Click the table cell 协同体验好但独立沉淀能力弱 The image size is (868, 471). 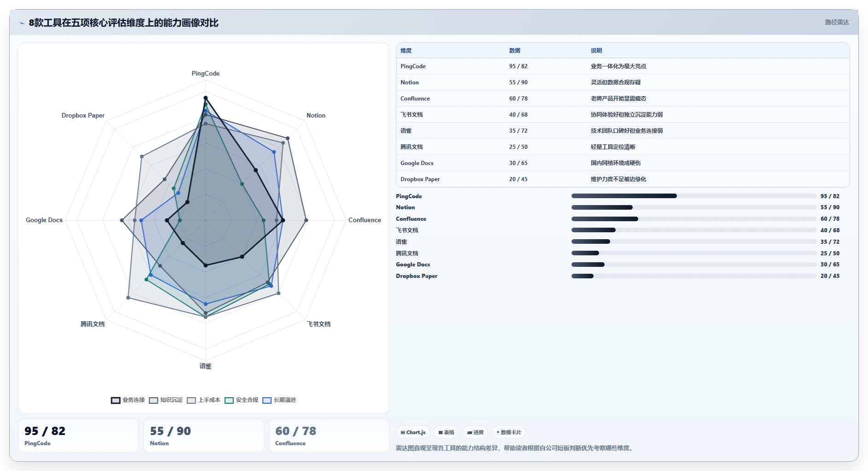point(627,115)
